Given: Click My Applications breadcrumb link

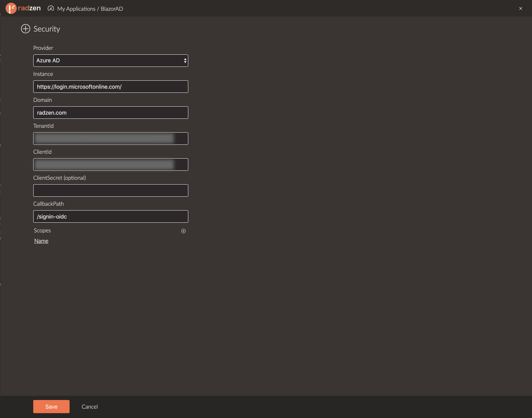Looking at the screenshot, I should (x=76, y=9).
